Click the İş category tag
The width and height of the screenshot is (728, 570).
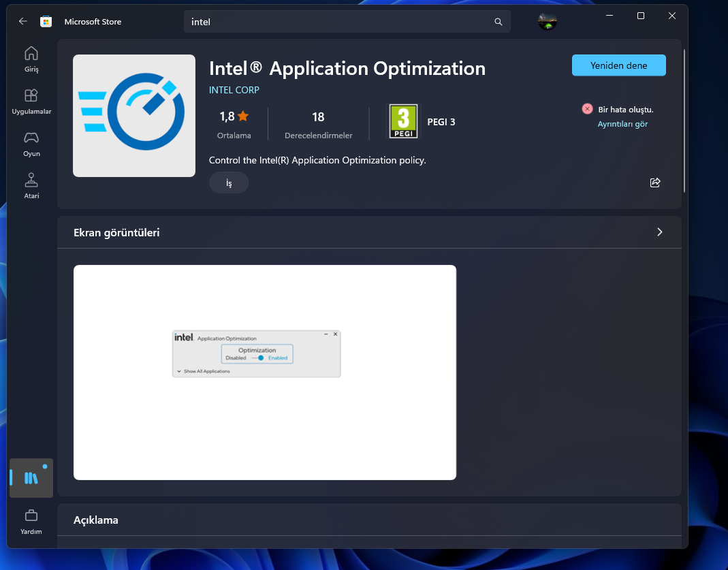click(229, 183)
